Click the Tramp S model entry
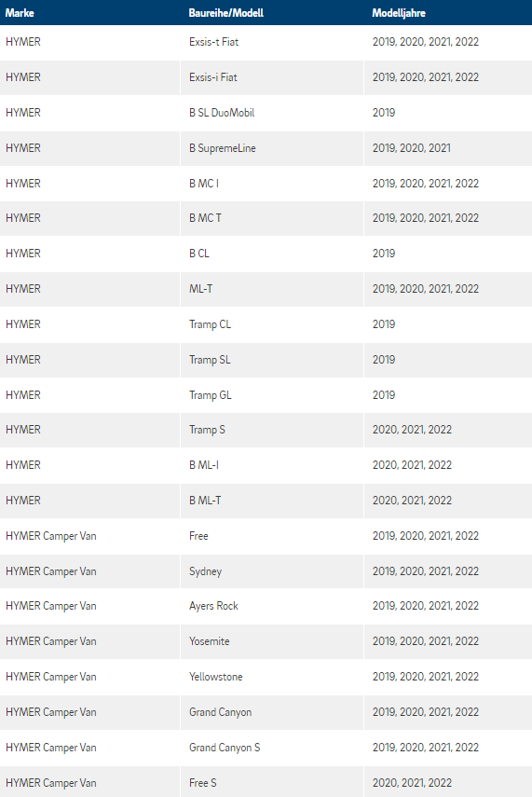The image size is (532, 797). [207, 430]
